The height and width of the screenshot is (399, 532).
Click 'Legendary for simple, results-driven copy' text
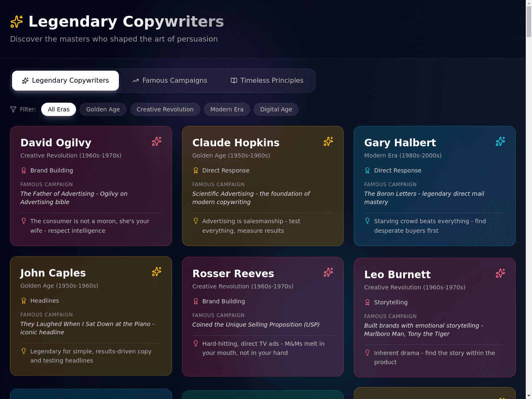pos(91,356)
